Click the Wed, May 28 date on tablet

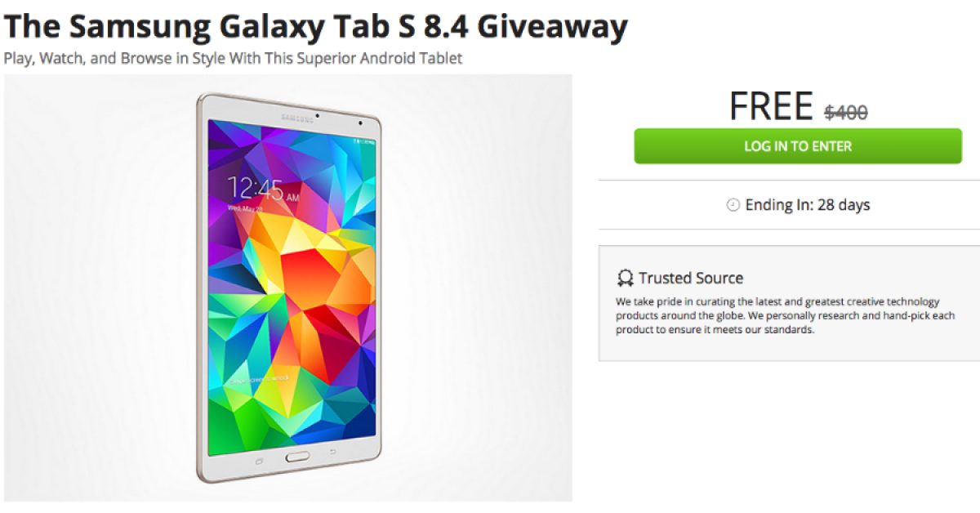point(245,209)
